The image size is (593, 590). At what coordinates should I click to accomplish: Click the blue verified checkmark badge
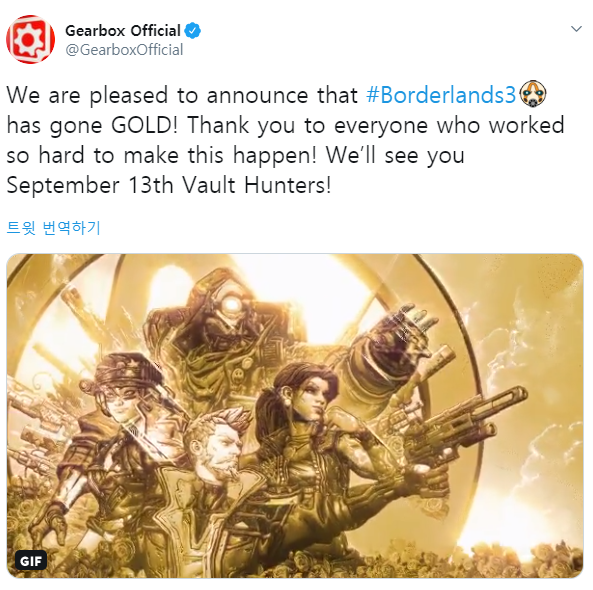192,31
